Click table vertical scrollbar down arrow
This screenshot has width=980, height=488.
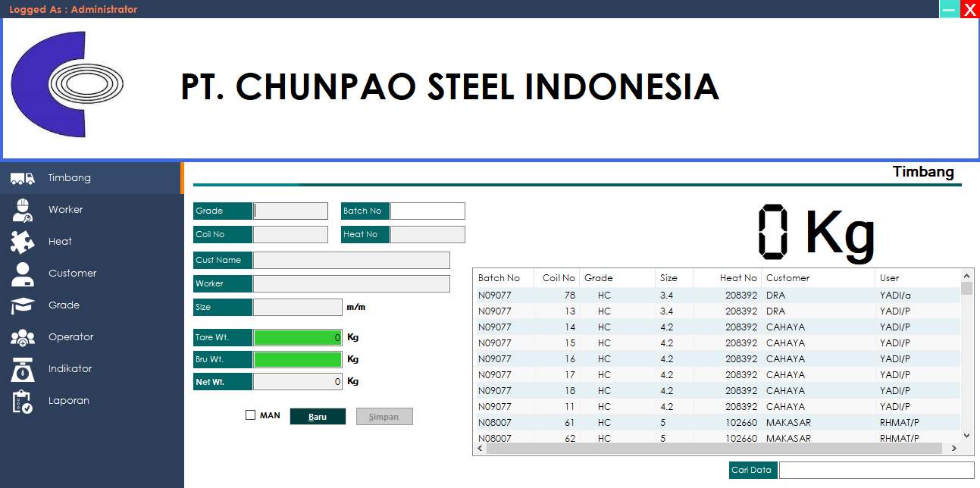point(966,436)
